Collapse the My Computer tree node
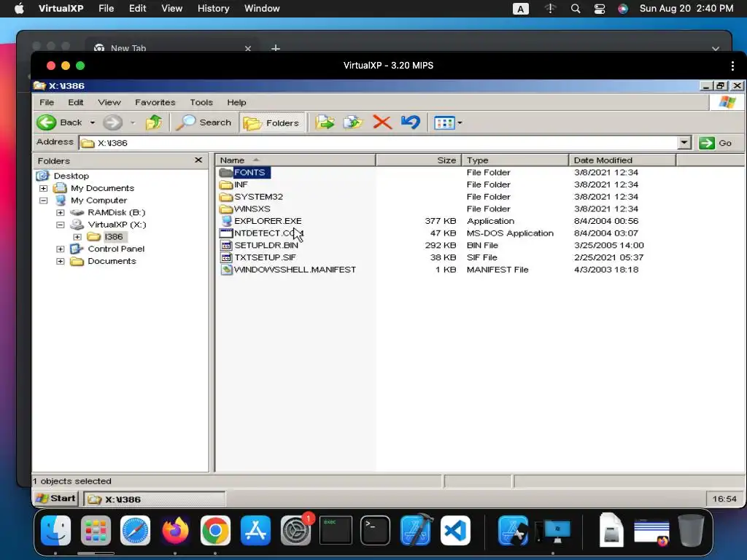 coord(43,201)
